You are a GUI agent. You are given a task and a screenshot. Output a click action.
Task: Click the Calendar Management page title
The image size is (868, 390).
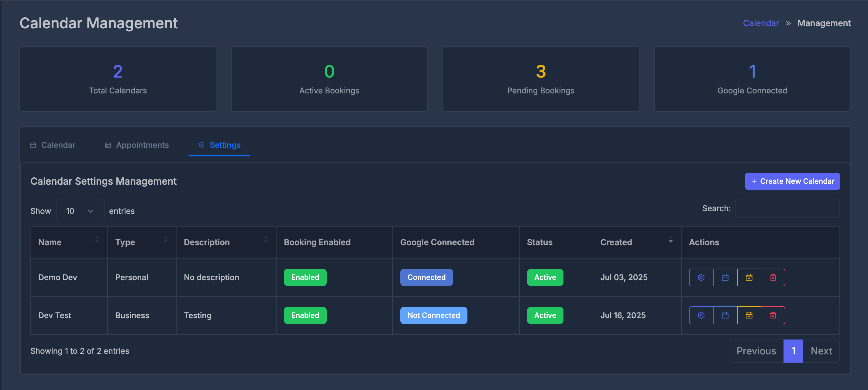pos(98,23)
